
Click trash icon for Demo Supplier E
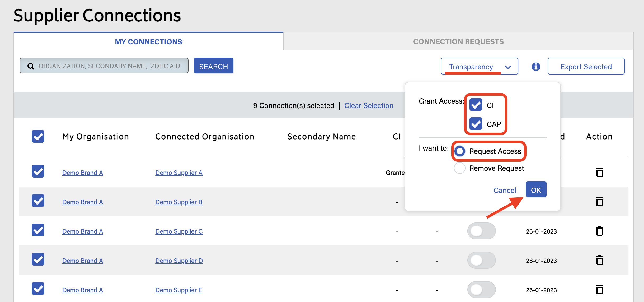coord(600,290)
